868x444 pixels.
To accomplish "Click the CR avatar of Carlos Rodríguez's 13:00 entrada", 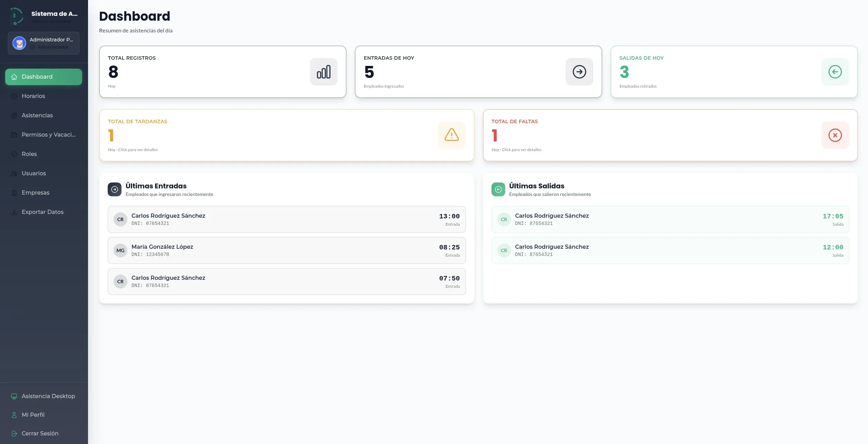I will pyautogui.click(x=120, y=219).
